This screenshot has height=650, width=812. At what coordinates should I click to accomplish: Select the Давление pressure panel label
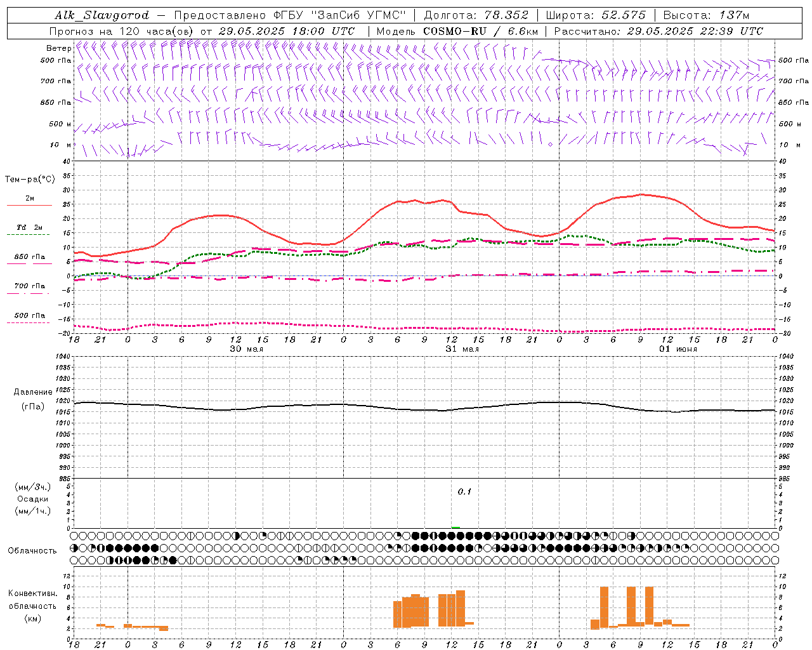[33, 392]
